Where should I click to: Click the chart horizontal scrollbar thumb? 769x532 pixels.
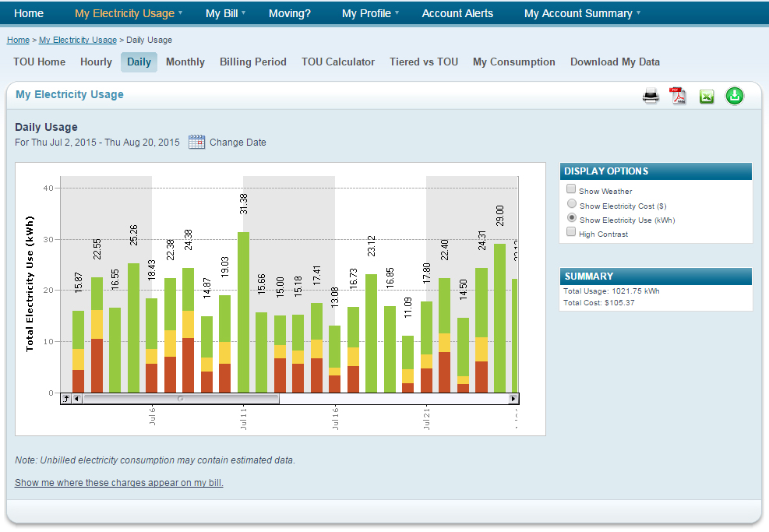pyautogui.click(x=181, y=399)
